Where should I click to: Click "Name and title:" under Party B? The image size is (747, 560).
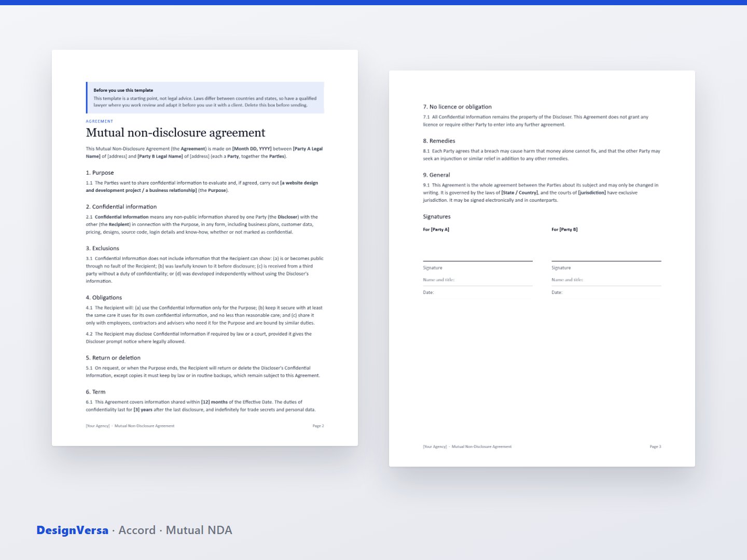click(x=567, y=280)
